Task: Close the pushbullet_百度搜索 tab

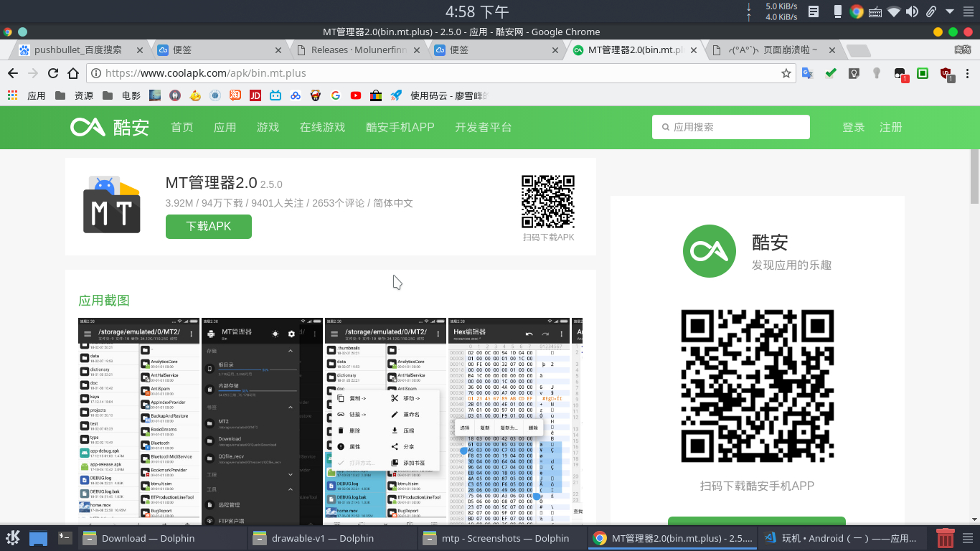Action: tap(139, 50)
